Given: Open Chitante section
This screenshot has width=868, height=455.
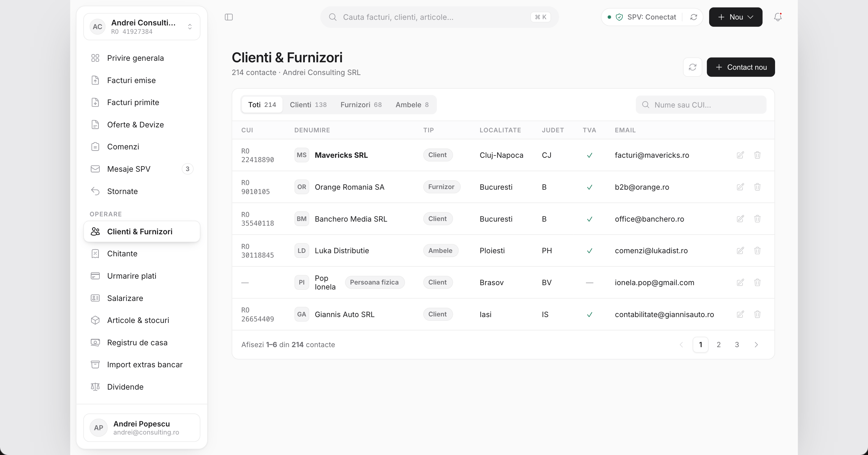Looking at the screenshot, I should point(142,254).
